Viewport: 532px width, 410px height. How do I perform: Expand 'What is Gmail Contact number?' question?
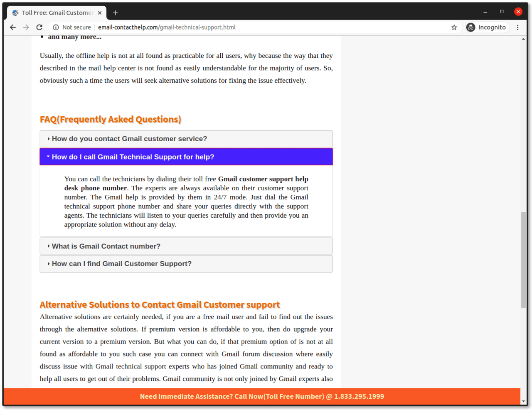[x=186, y=246]
